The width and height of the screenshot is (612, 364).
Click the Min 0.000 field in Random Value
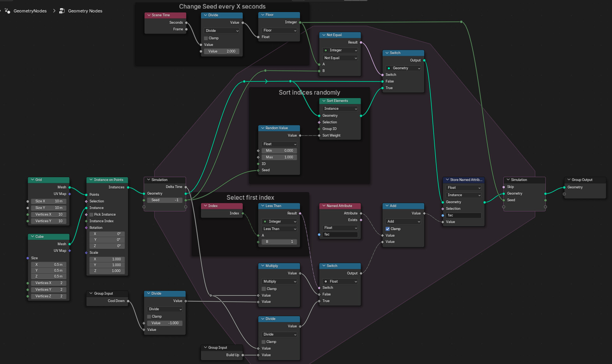click(279, 151)
